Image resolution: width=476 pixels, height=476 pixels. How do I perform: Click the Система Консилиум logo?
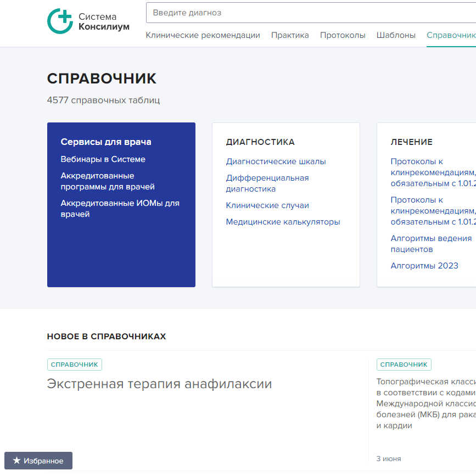(88, 21)
